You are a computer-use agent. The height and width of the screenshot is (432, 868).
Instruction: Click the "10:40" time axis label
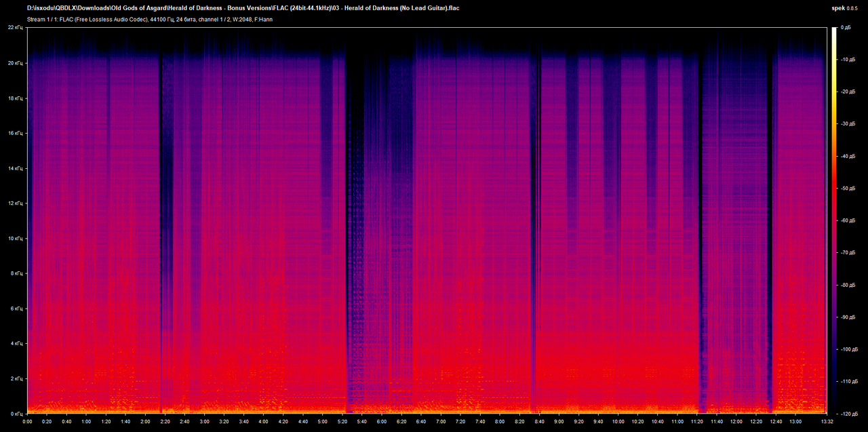coord(657,421)
